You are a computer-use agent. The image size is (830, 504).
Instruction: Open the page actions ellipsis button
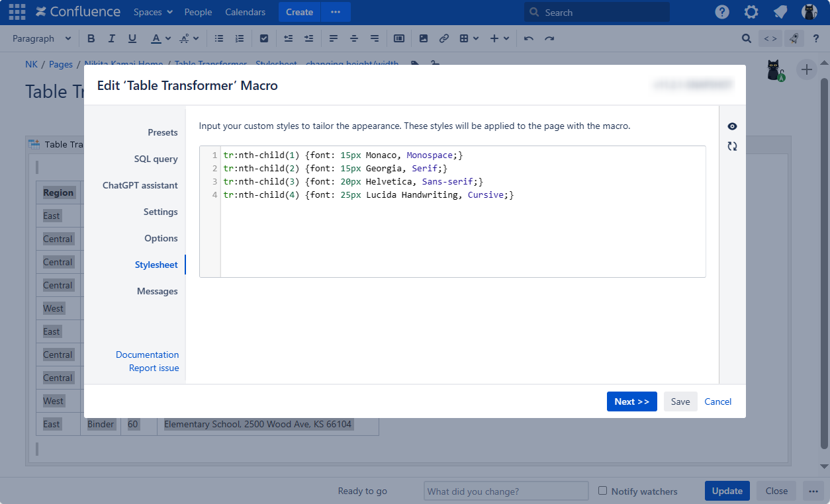pyautogui.click(x=813, y=491)
